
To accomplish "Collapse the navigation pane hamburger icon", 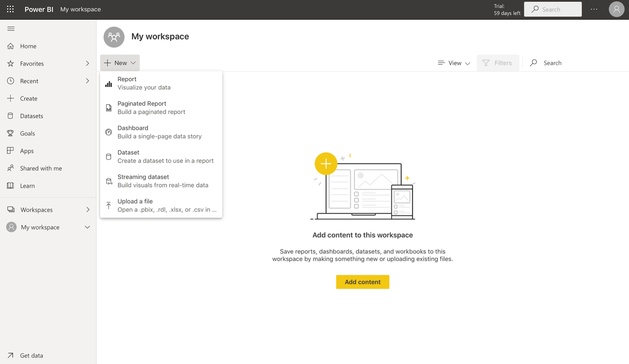I will [11, 29].
